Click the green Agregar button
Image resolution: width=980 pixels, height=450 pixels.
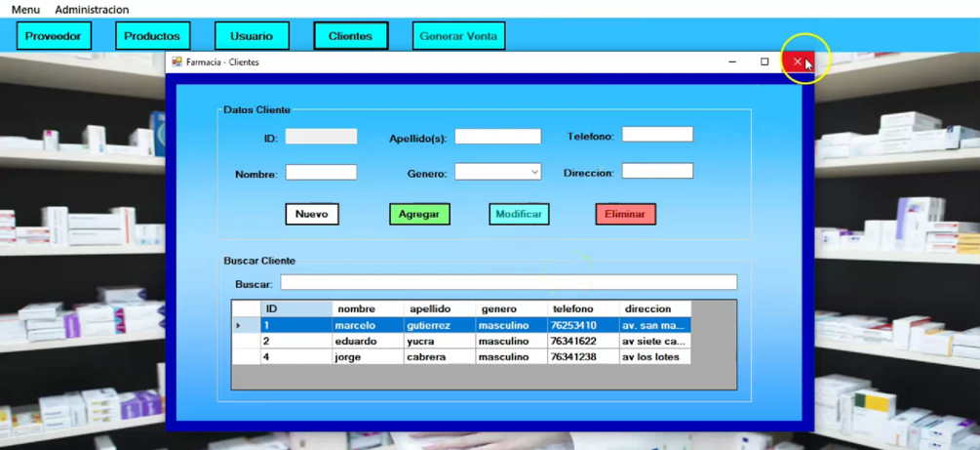point(419,214)
